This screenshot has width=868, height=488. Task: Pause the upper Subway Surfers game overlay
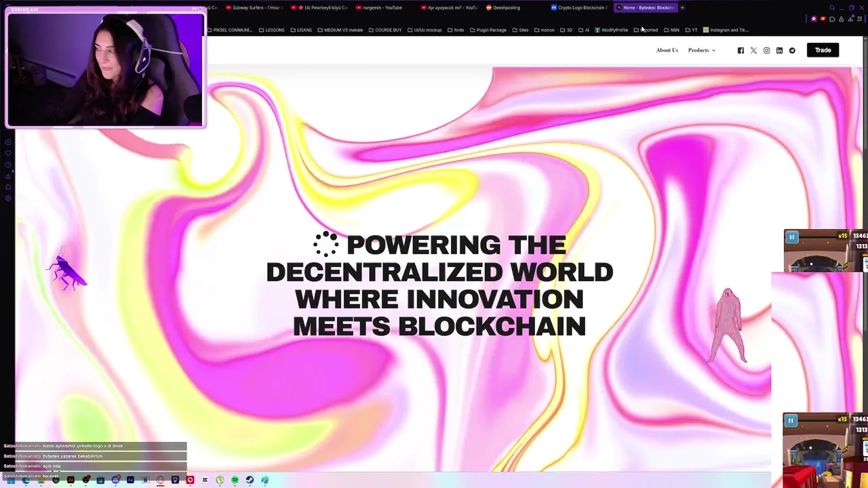point(791,237)
